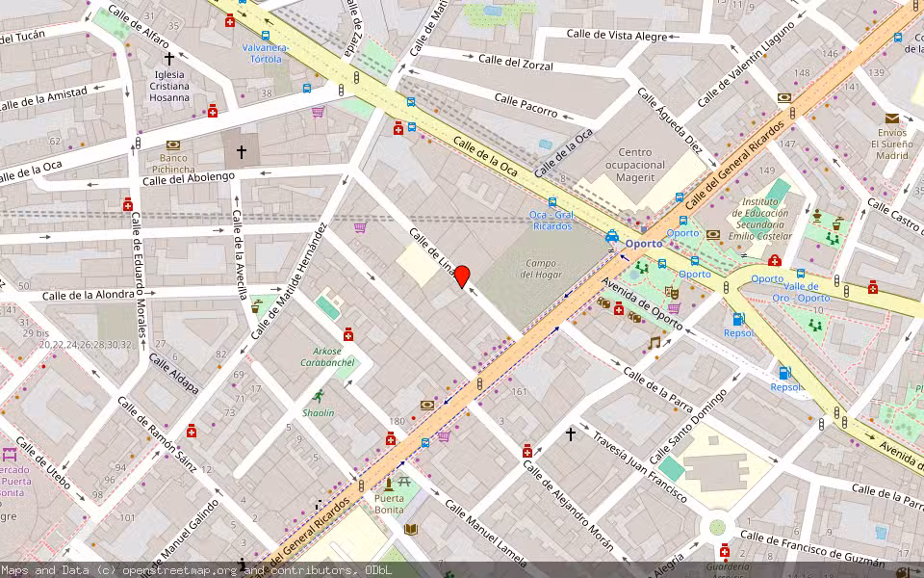Click the picnic table icon beside Puerta Bonita
The width and height of the screenshot is (924, 578).
(x=403, y=482)
